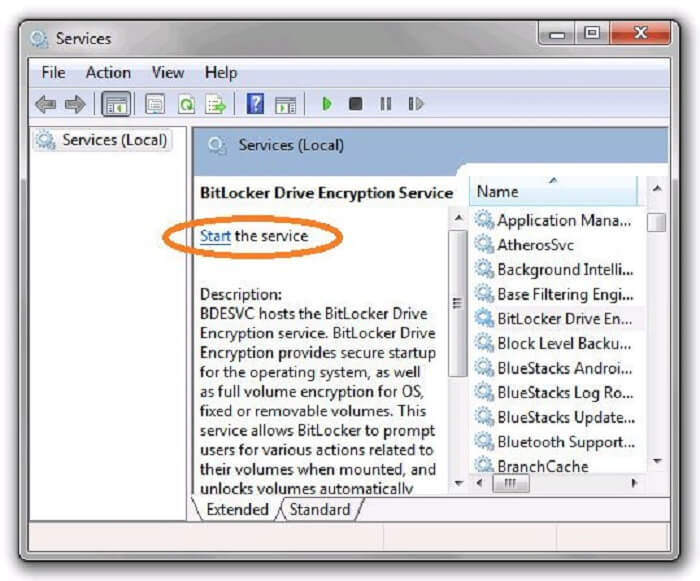Click the service list scroll down arrow
700x581 pixels.
click(x=657, y=461)
